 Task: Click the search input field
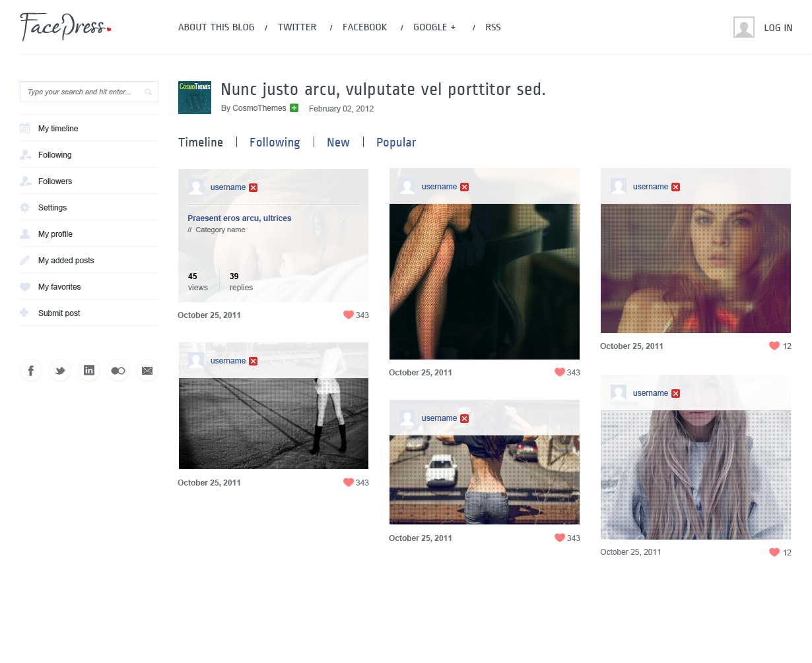[89, 92]
